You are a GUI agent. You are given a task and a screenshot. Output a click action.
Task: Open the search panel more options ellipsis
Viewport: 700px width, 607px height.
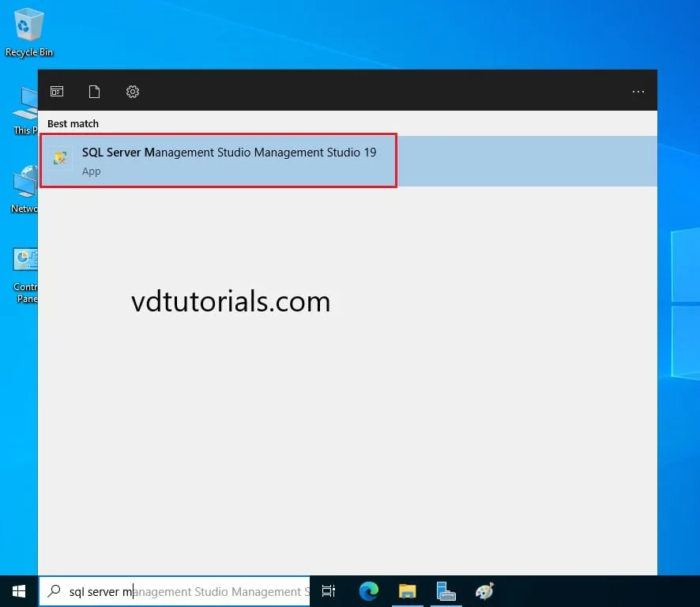638,92
